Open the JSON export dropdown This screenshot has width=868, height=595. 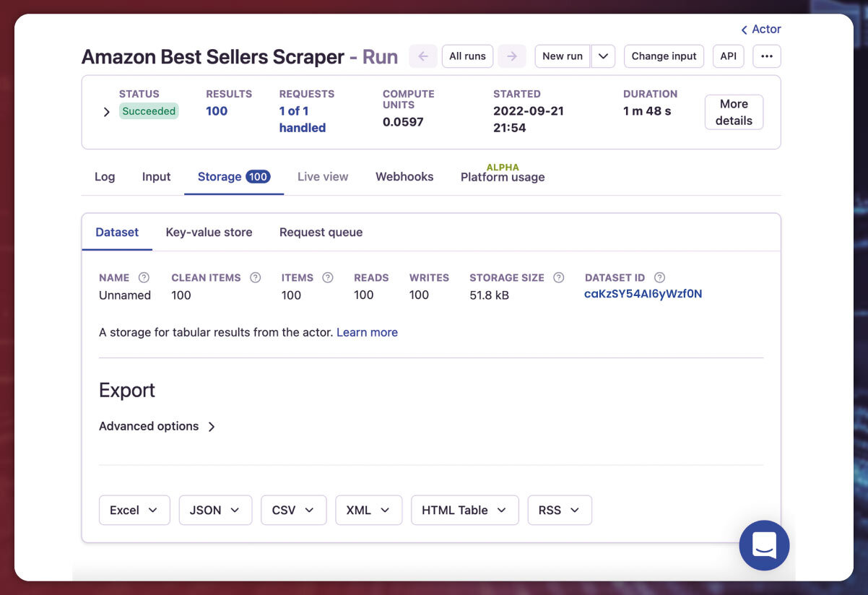[215, 510]
